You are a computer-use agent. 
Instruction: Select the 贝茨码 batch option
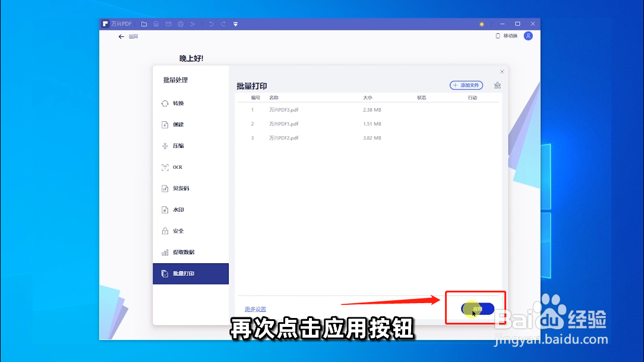[191, 188]
